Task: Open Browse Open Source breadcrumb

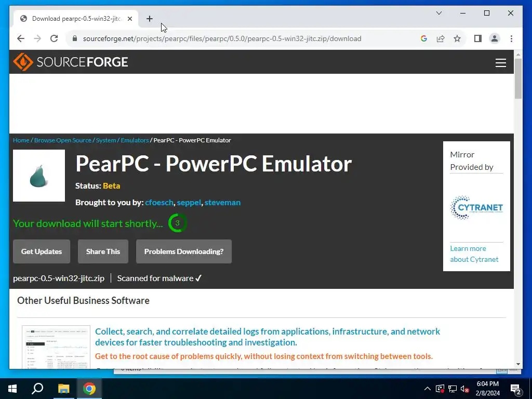Action: [x=63, y=140]
